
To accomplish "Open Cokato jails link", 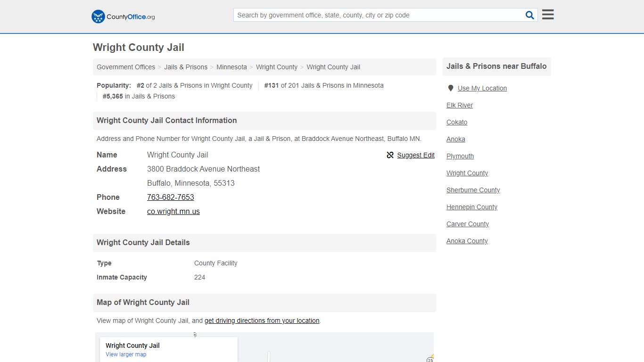I will point(457,122).
